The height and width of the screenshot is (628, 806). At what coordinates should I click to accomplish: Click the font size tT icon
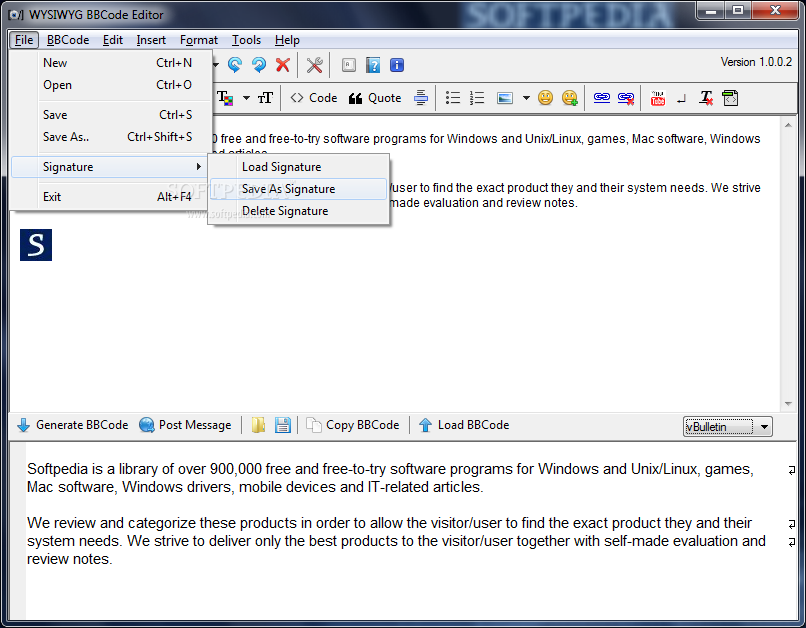(x=265, y=98)
